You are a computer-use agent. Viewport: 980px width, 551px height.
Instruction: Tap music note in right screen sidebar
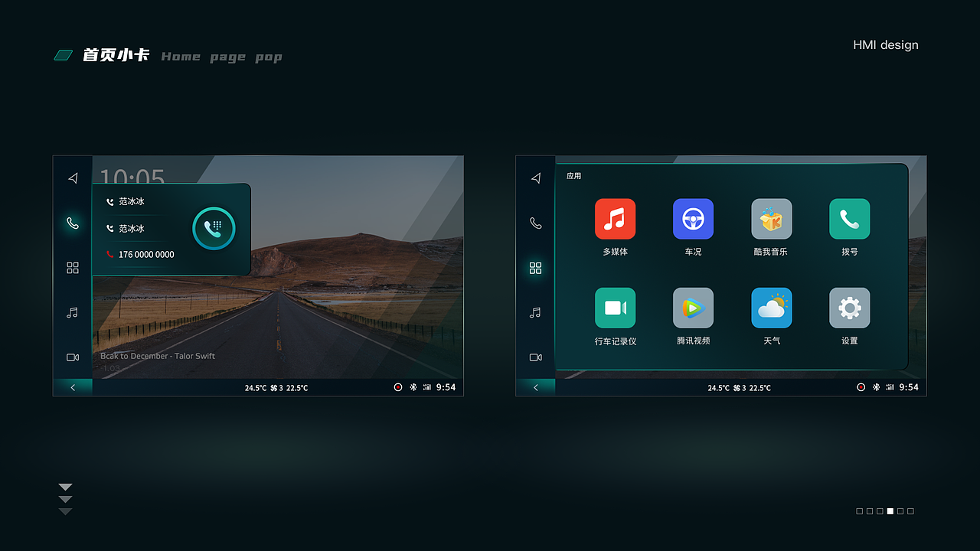[x=536, y=312]
